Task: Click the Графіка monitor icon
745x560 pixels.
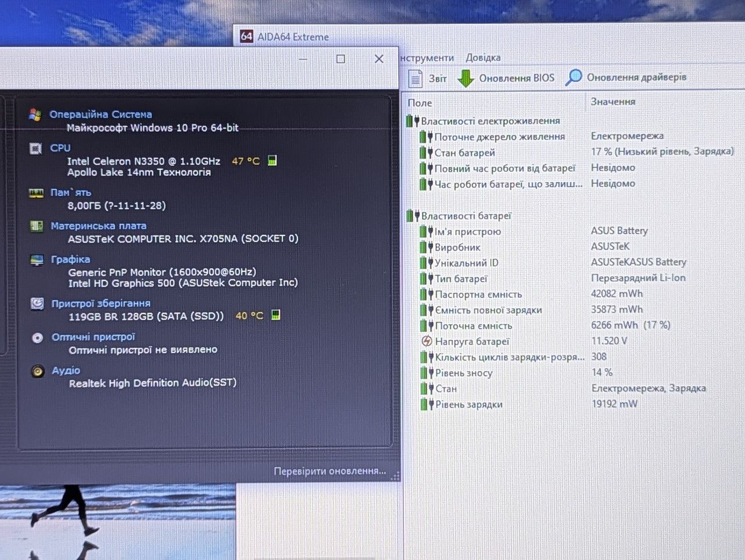Action: pos(37,259)
